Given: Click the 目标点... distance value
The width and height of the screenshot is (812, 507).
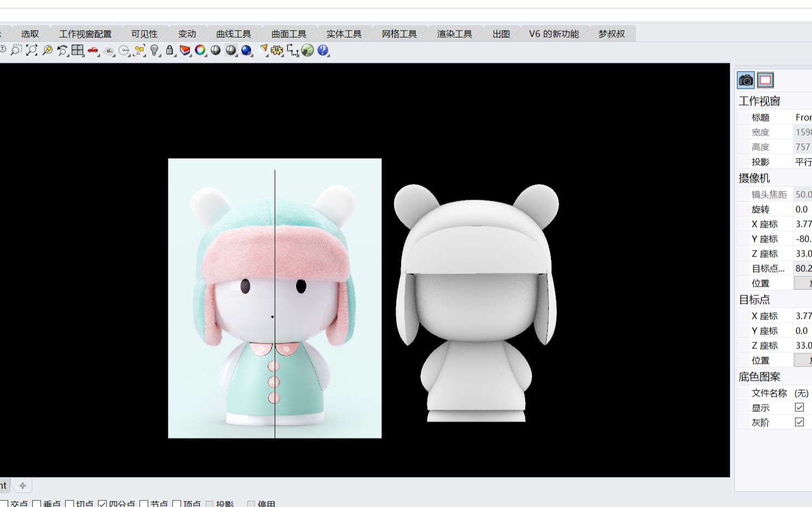Looking at the screenshot, I should point(803,268).
